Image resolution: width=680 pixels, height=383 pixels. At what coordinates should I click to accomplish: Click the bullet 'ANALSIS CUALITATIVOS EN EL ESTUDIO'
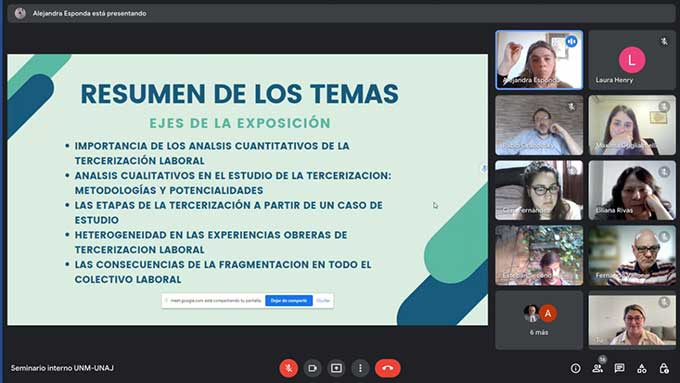[x=233, y=183]
